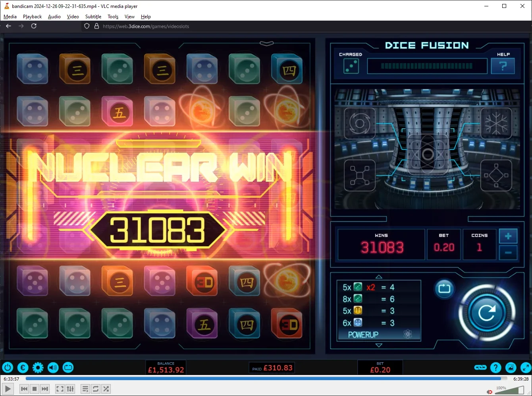Adjust the VLC volume slider

click(509, 390)
